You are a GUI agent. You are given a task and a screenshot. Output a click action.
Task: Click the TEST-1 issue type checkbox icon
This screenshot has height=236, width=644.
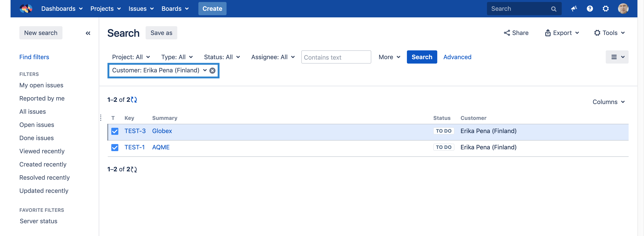click(115, 148)
